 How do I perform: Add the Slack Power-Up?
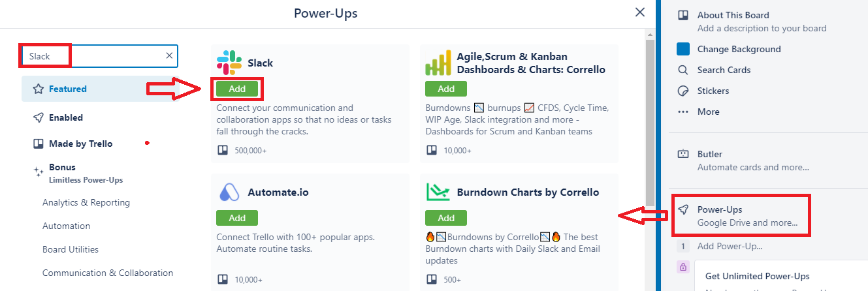click(237, 89)
